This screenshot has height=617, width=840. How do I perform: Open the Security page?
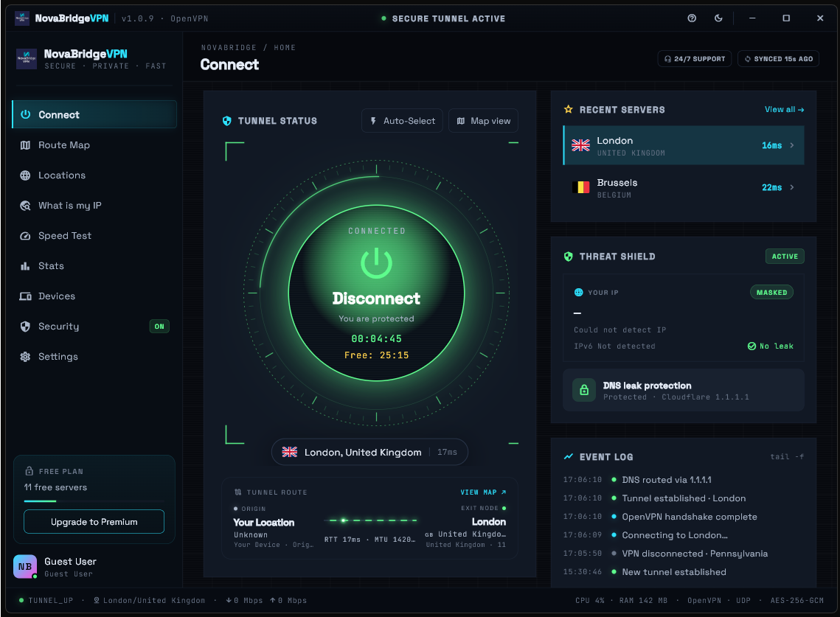94,326
